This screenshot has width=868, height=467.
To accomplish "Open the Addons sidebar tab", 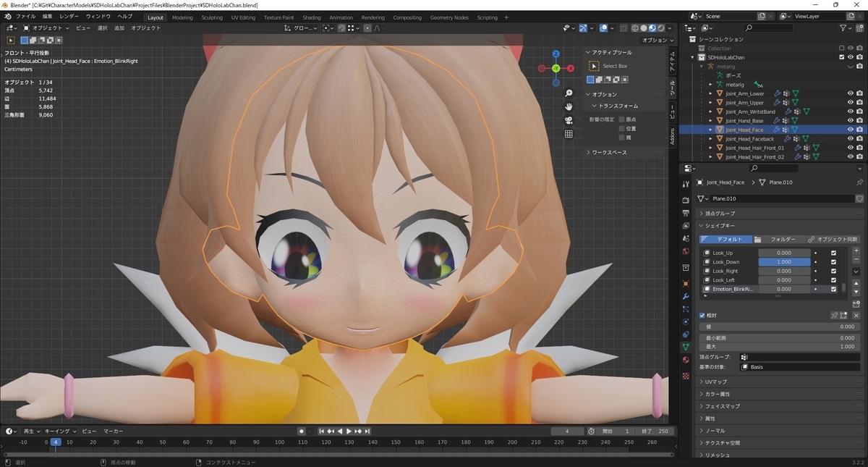I will [x=672, y=136].
